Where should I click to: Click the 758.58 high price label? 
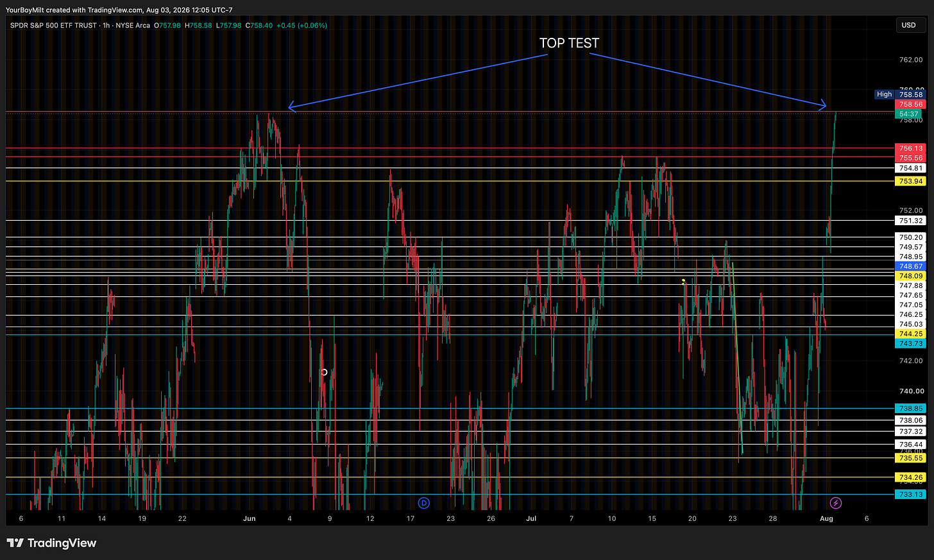coord(911,94)
